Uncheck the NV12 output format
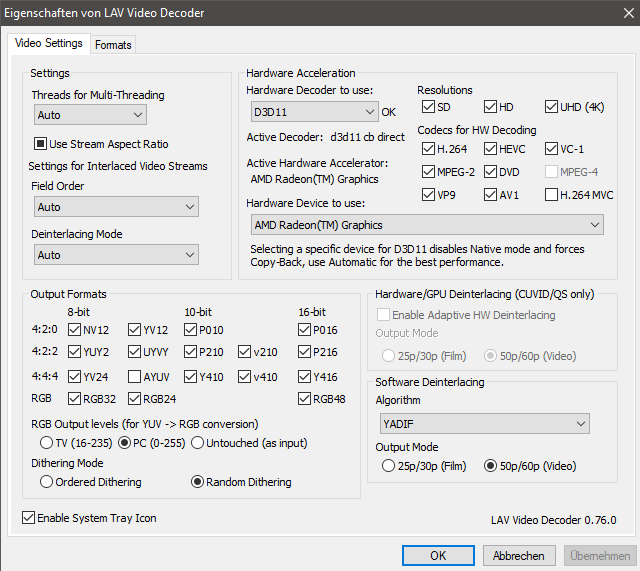Viewport: 640px width, 571px height. 73,330
